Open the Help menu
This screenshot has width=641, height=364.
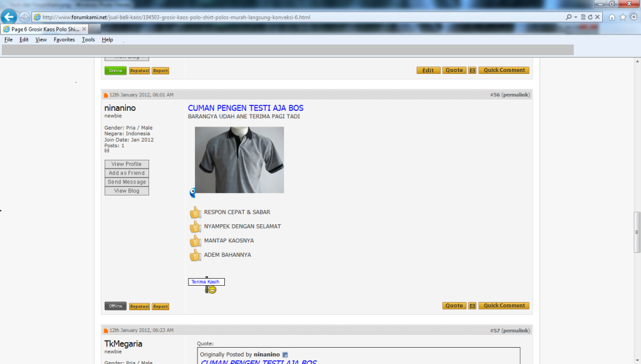[107, 39]
